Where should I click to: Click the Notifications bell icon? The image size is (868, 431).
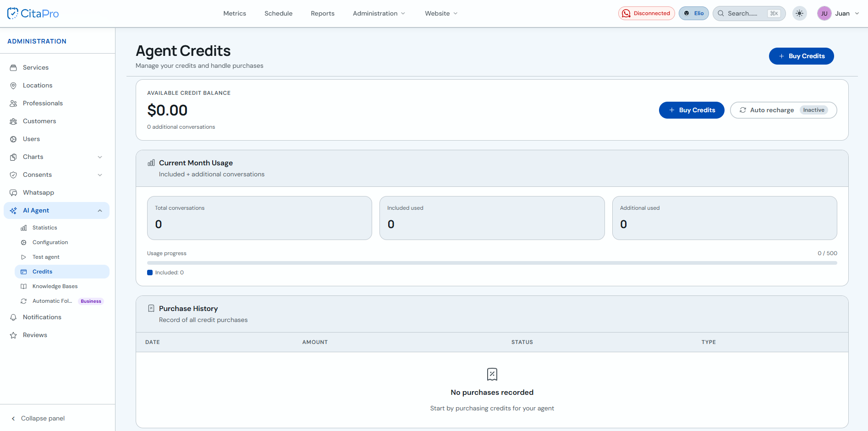pos(13,317)
